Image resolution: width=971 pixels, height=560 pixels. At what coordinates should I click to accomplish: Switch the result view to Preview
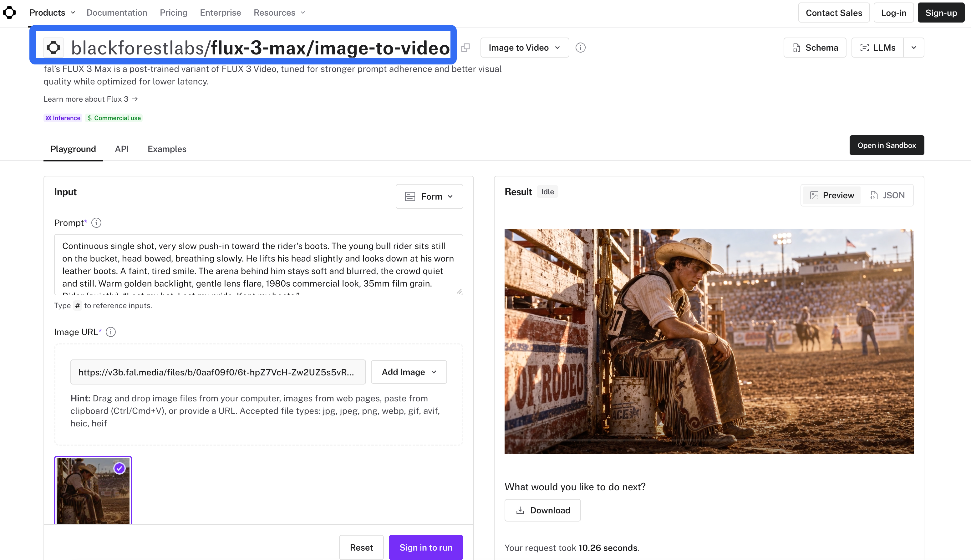click(832, 196)
